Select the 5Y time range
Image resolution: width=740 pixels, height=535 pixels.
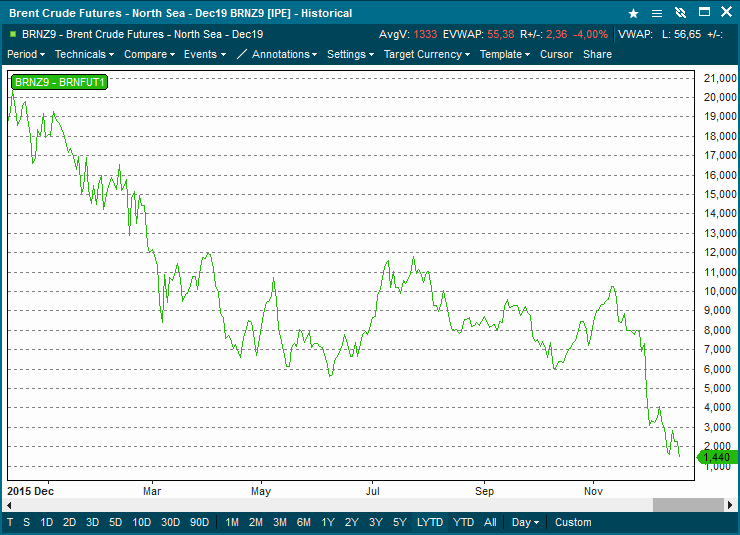tap(400, 522)
